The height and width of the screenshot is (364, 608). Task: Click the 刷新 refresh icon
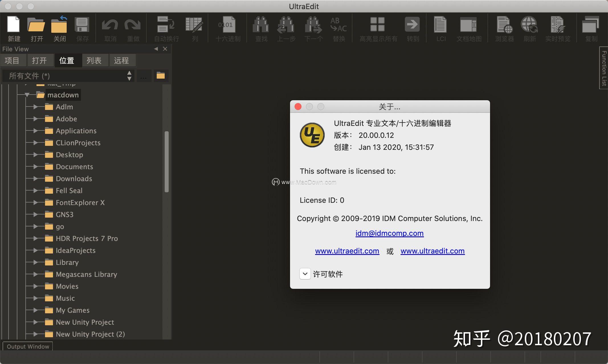(530, 28)
